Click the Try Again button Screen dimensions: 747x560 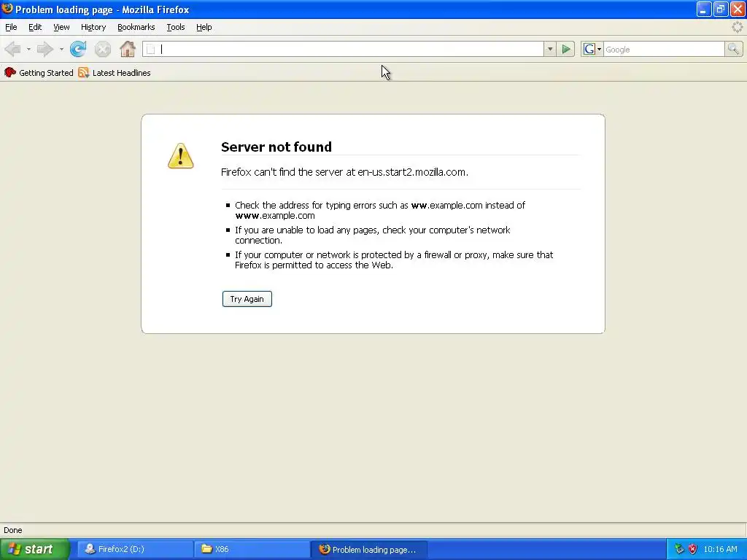click(247, 299)
